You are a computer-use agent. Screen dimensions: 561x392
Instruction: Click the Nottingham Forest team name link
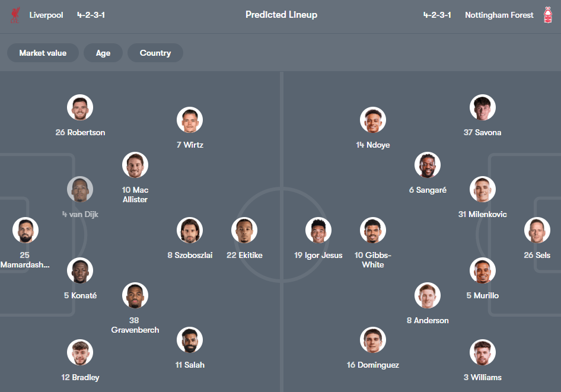tap(499, 15)
